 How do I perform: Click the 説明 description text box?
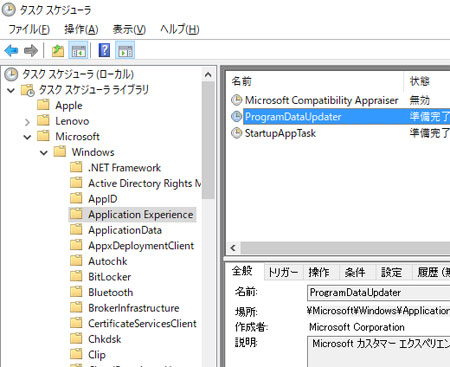pyautogui.click(x=378, y=352)
